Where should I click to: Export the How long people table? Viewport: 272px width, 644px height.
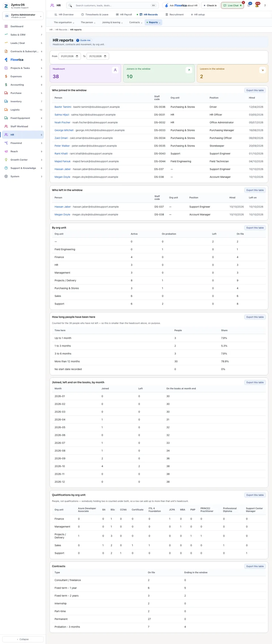click(255, 317)
